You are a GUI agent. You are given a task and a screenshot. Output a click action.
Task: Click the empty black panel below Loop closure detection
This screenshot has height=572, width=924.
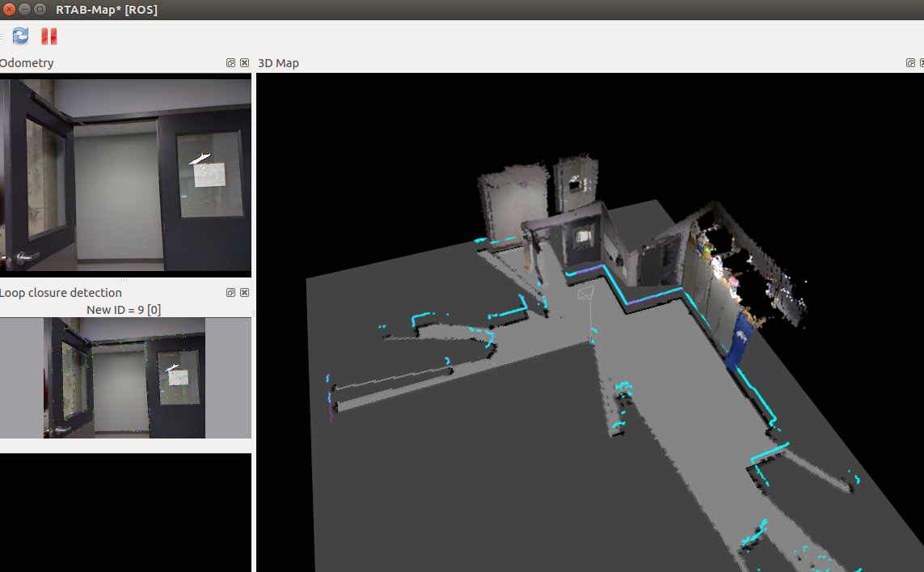coord(125,510)
